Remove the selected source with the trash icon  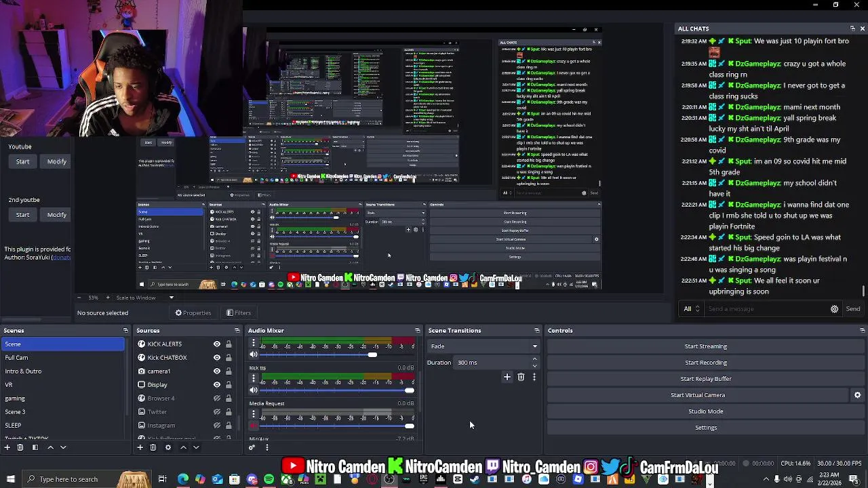[x=153, y=447]
